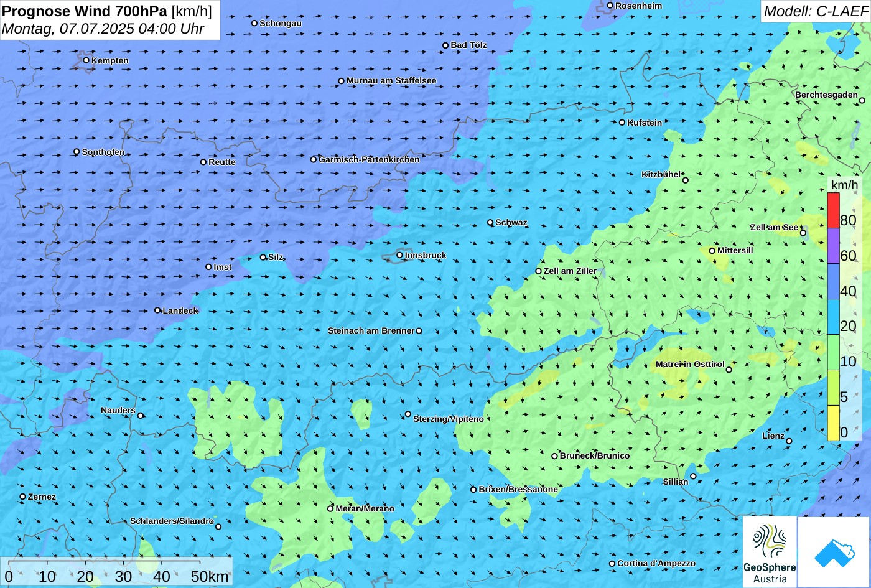The width and height of the screenshot is (871, 588).
Task: Click the Zernez location dot
Action: (23, 497)
